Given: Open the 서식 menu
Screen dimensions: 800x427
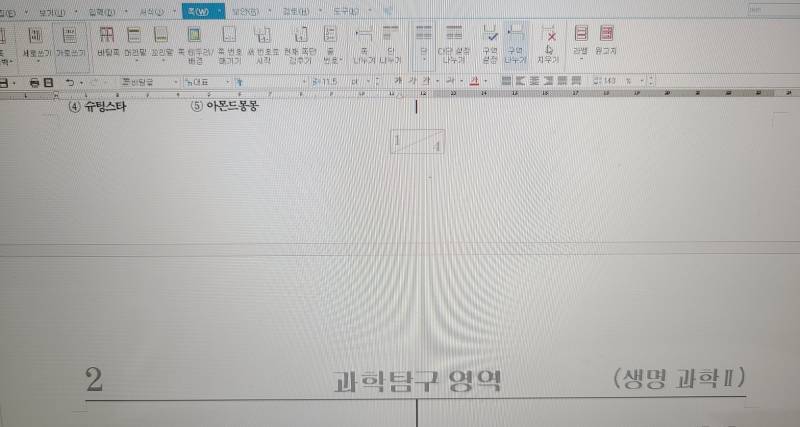Looking at the screenshot, I should point(152,12).
